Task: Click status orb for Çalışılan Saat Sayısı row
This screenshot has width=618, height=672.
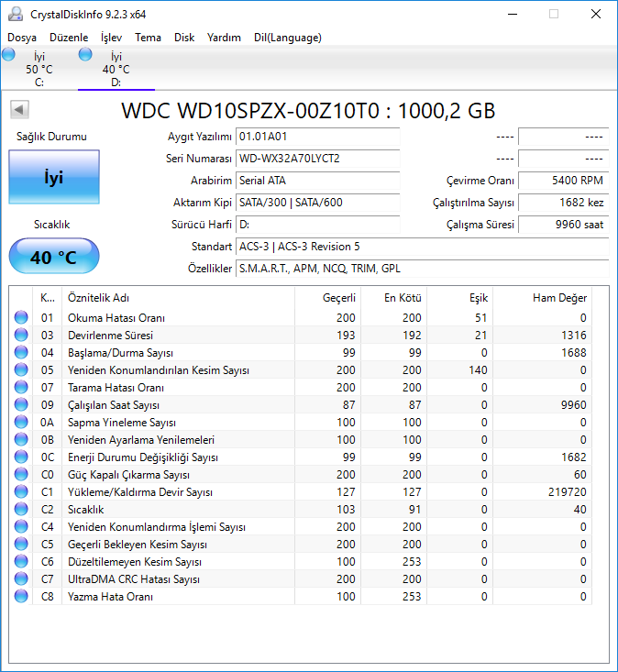Action: tap(21, 404)
